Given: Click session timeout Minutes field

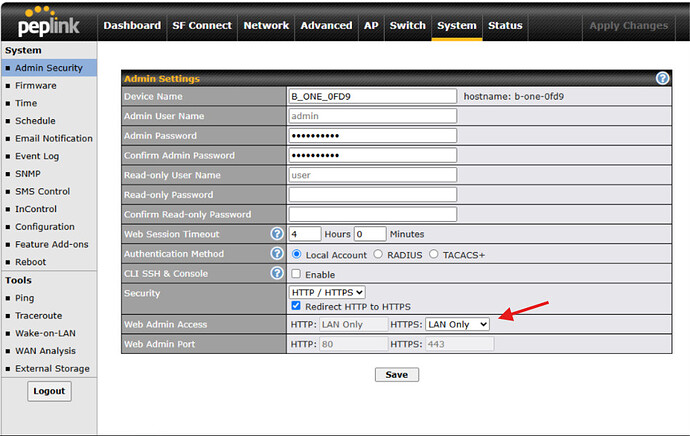Looking at the screenshot, I should [x=370, y=234].
